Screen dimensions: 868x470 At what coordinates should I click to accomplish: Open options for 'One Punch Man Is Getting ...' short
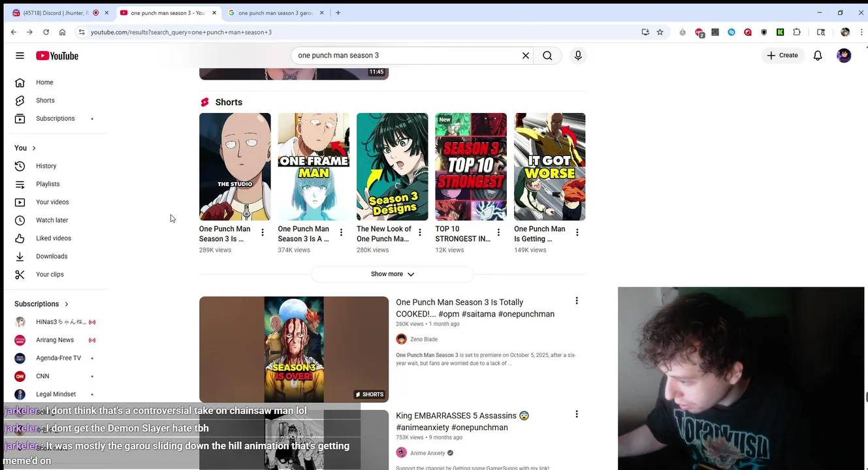(x=577, y=232)
